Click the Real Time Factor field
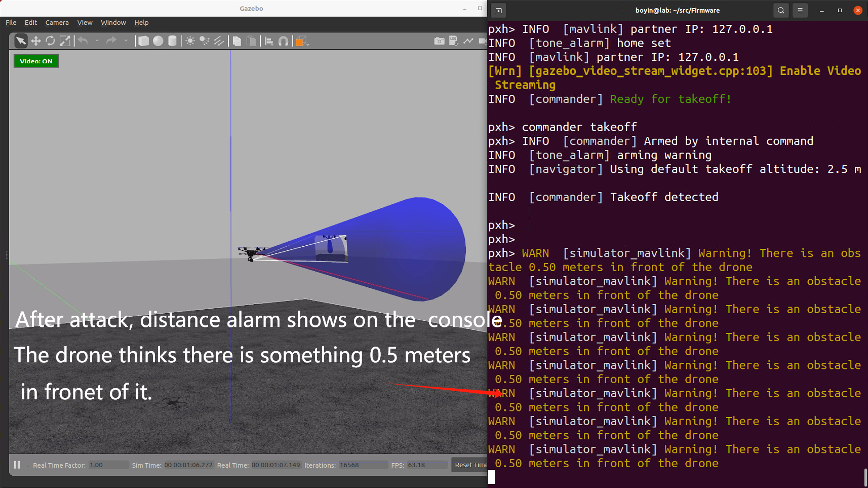The width and height of the screenshot is (868, 488). tap(108, 465)
